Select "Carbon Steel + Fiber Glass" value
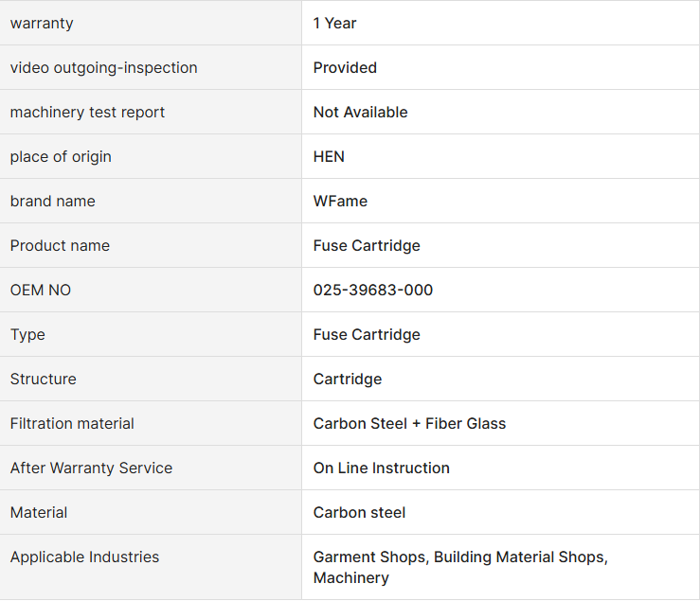The height and width of the screenshot is (601, 700). (x=409, y=424)
